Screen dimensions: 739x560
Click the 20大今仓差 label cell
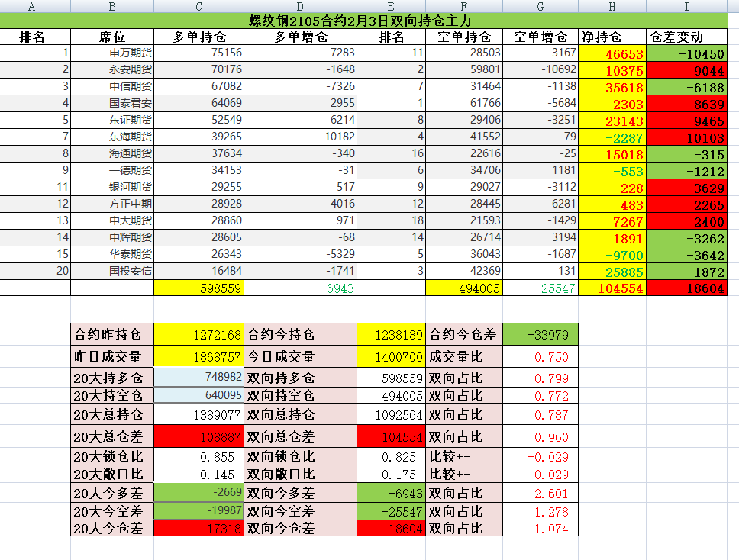tap(112, 529)
